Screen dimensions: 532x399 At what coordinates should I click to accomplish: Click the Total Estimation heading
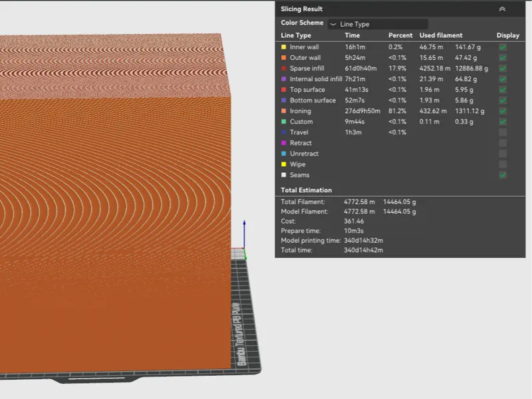click(x=306, y=190)
